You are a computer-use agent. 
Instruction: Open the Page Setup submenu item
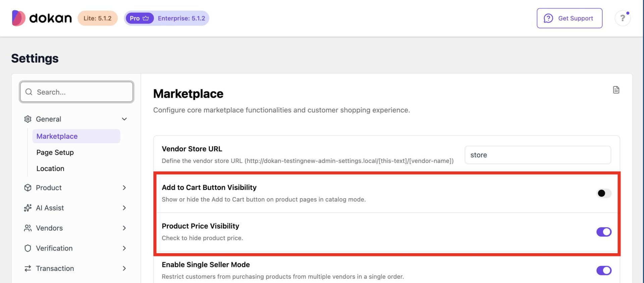[55, 152]
